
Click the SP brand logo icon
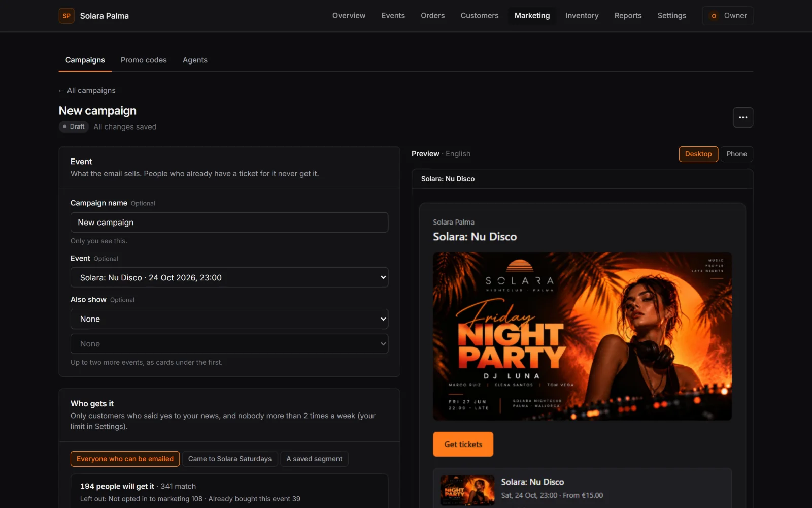[x=66, y=16]
